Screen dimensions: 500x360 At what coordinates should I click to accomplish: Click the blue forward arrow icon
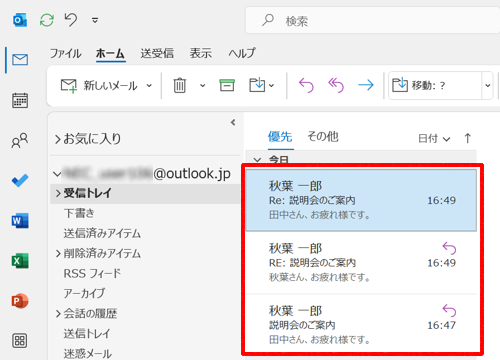click(366, 85)
